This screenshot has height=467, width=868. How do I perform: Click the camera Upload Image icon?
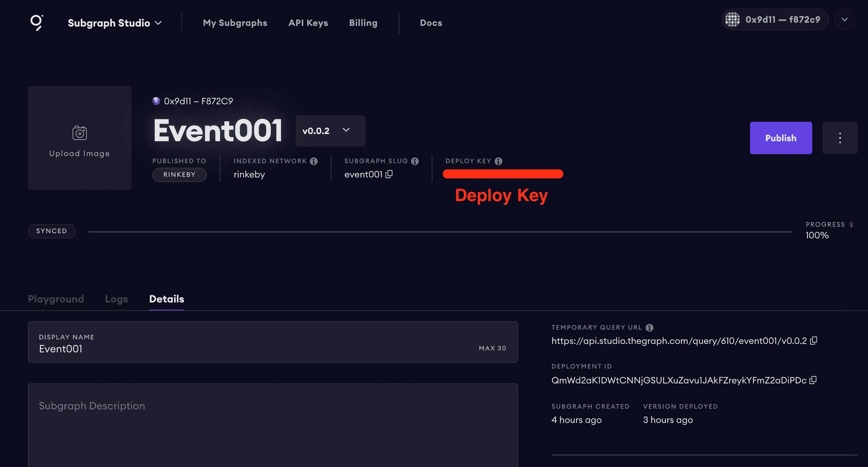(x=79, y=133)
